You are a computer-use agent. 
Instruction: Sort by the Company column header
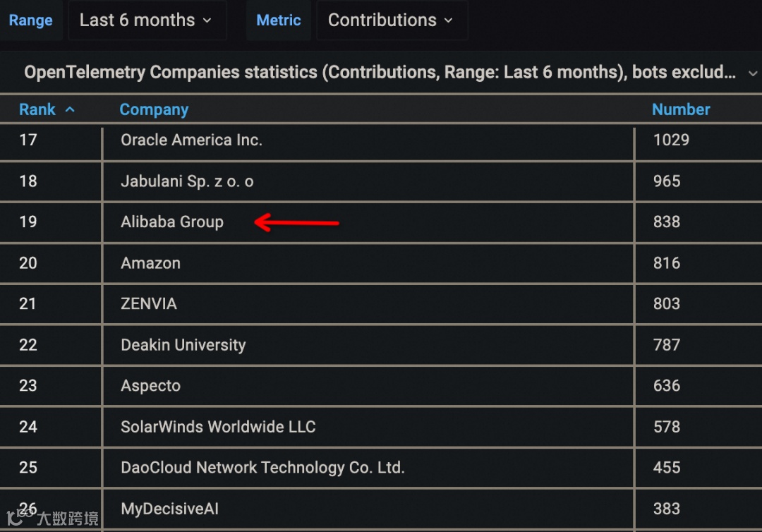(x=154, y=110)
